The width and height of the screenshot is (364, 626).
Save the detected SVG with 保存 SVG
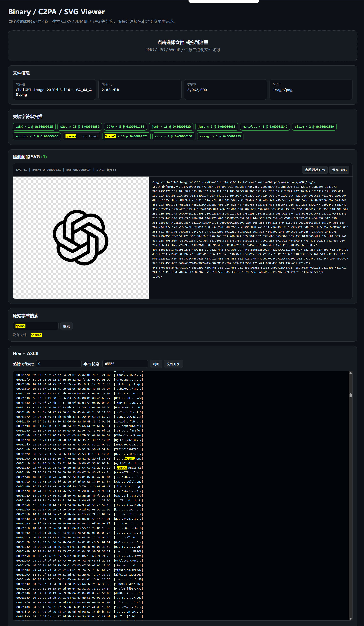(339, 170)
